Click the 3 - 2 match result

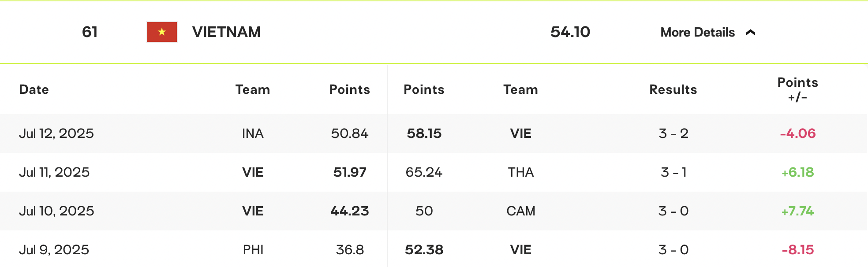pyautogui.click(x=673, y=133)
